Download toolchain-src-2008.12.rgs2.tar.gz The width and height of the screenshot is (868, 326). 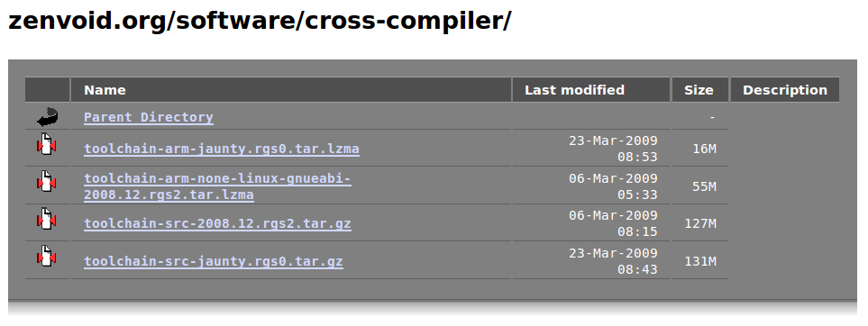tap(217, 223)
